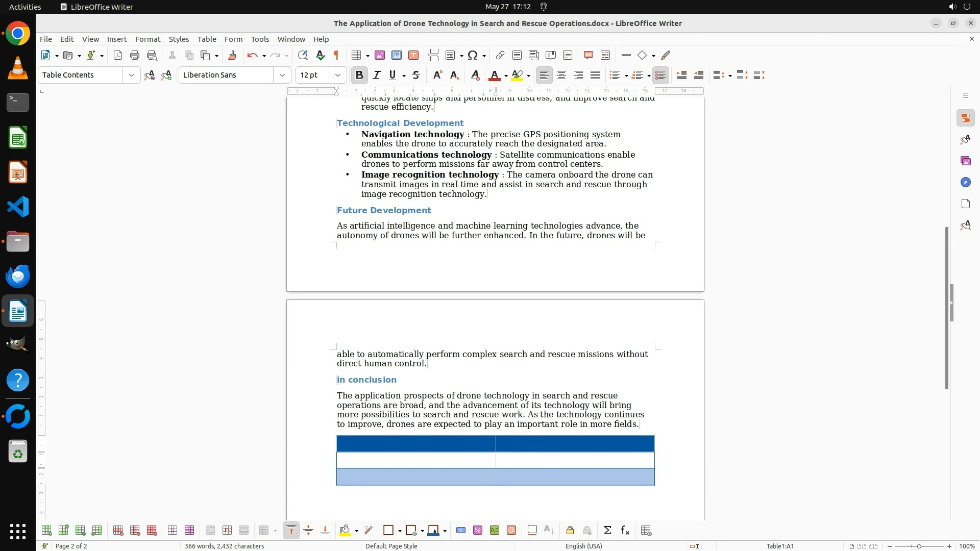Toggle Bold formatting button
This screenshot has height=551, width=980.
pyautogui.click(x=359, y=75)
